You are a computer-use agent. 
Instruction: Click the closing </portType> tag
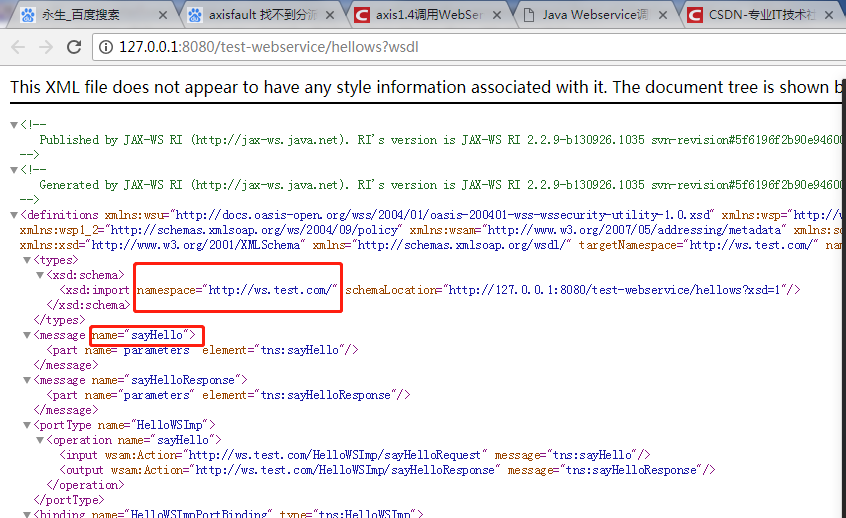coord(69,500)
